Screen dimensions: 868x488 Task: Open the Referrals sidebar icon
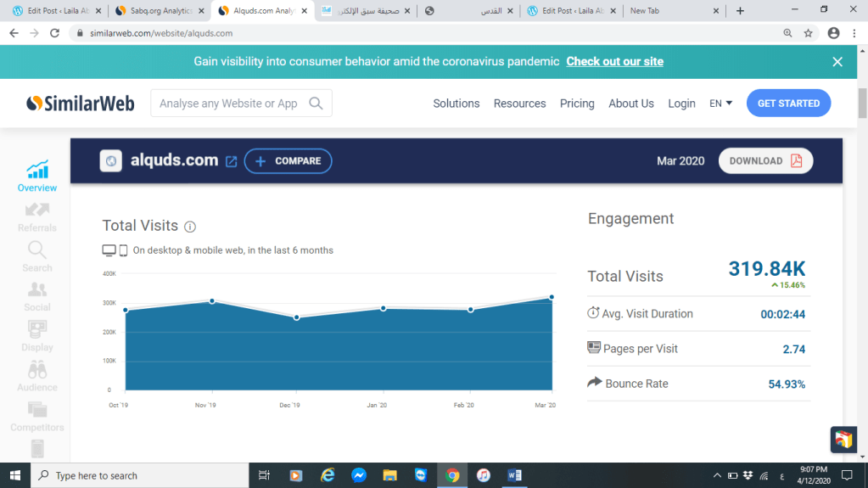37,210
